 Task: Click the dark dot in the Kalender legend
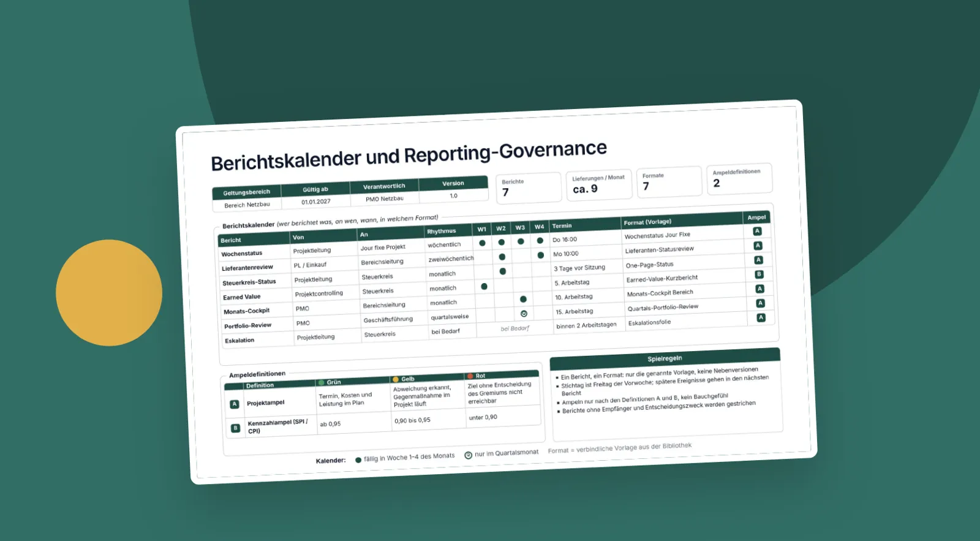coord(358,460)
